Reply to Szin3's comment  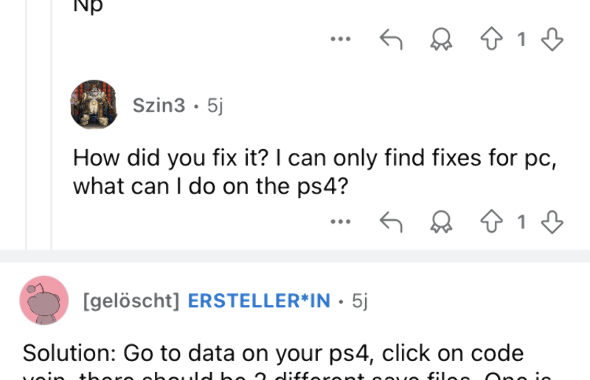pyautogui.click(x=391, y=222)
